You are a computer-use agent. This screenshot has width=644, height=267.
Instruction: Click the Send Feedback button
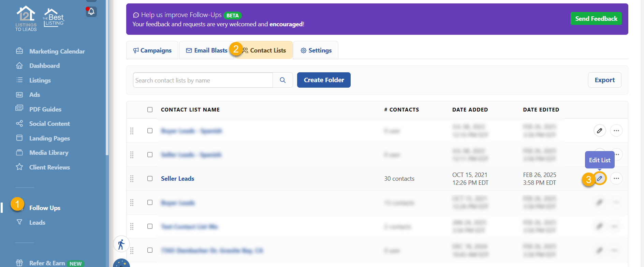click(x=596, y=18)
